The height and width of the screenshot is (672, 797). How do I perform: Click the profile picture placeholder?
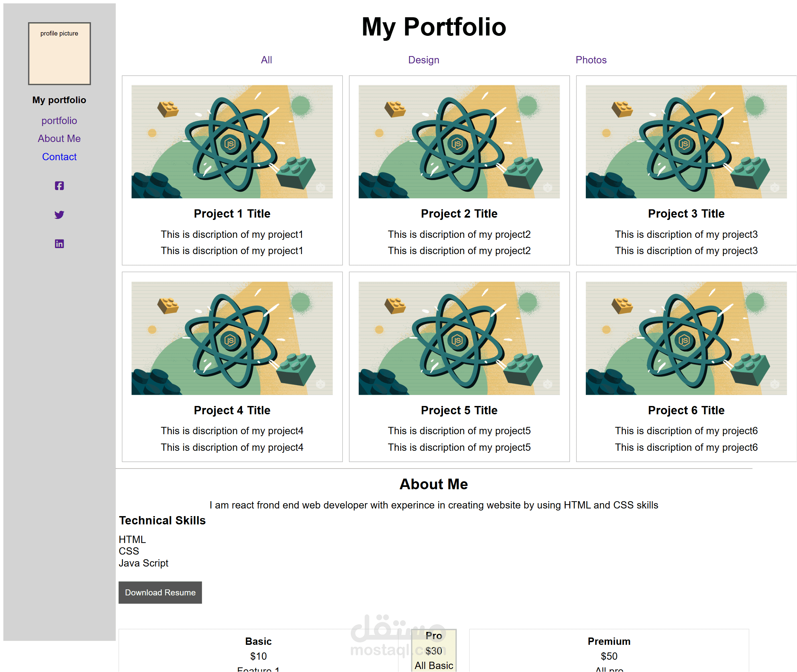(59, 54)
